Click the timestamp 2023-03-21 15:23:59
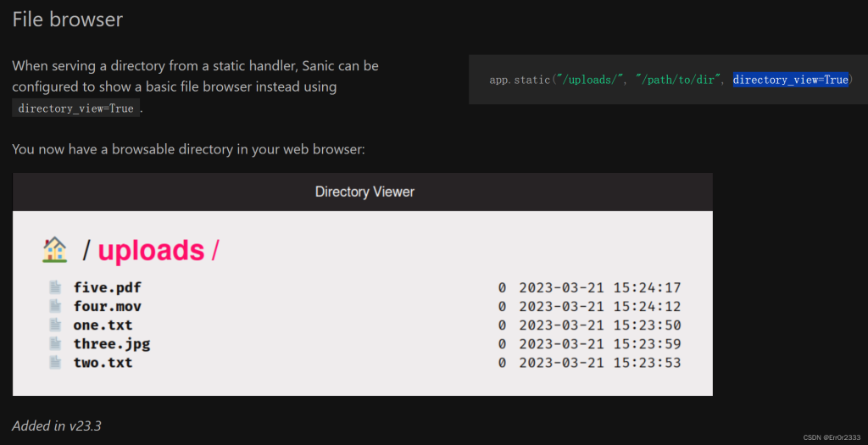 [600, 344]
